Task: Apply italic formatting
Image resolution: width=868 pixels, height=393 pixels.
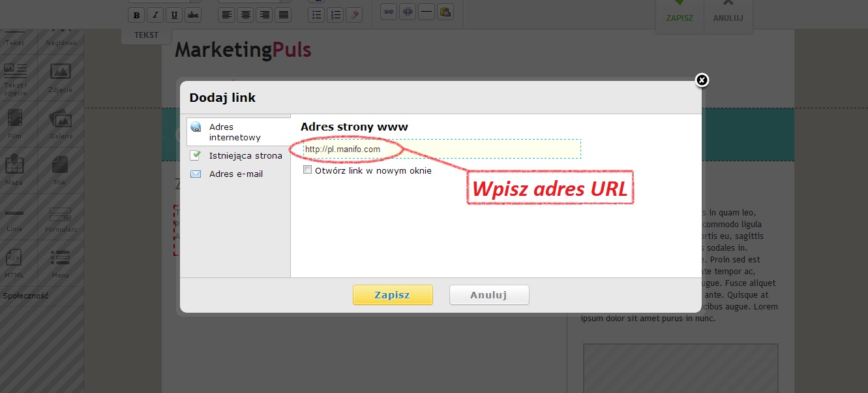Action: 155,15
